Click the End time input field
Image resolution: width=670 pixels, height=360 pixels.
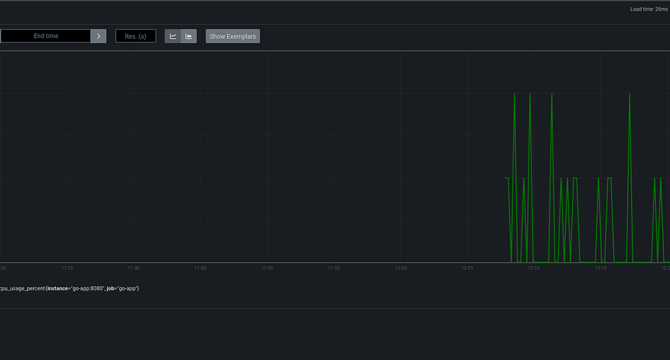(x=45, y=36)
